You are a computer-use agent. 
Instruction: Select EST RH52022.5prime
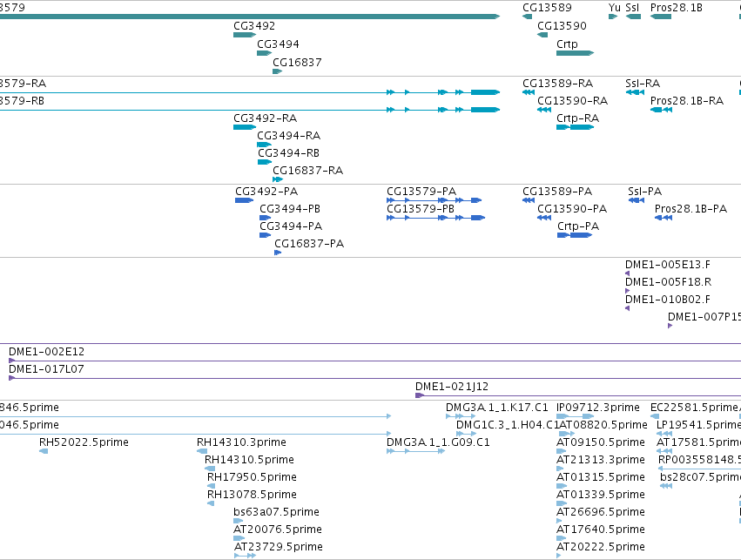[44, 451]
